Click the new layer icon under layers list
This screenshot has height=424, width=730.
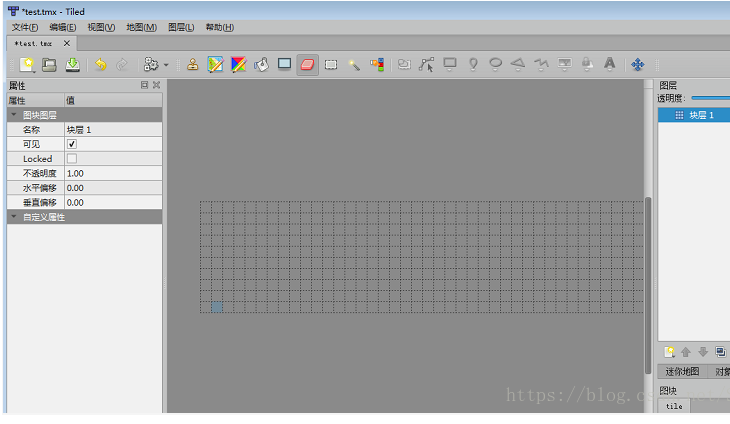pos(669,352)
